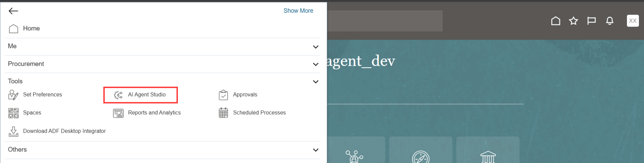The image size is (644, 163).
Task: Click the Show More link
Action: pos(298,11)
